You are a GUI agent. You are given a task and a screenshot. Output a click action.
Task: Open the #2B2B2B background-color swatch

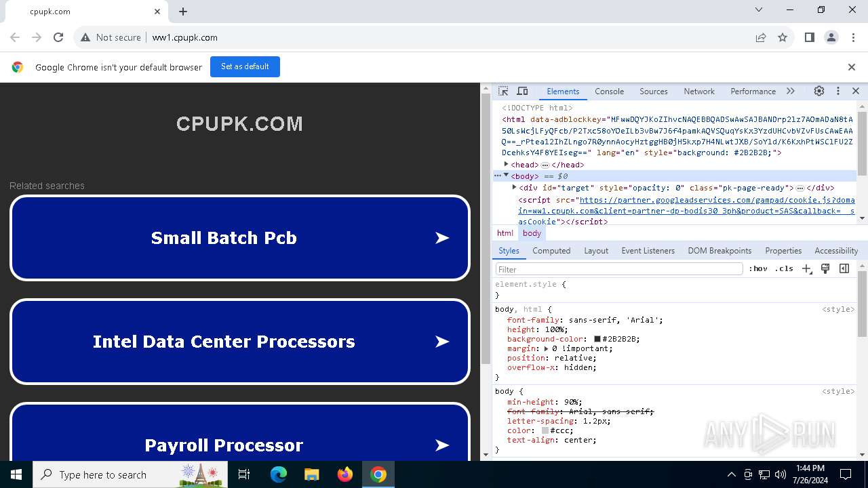(597, 339)
